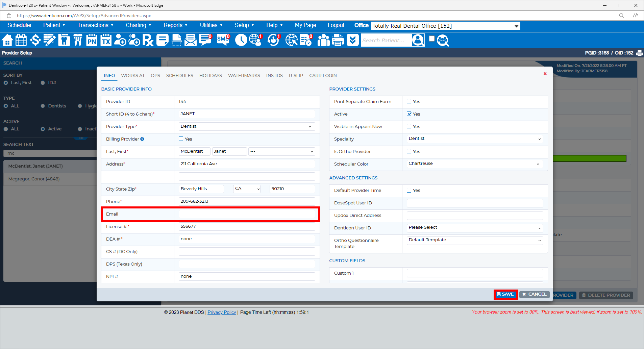
Task: Open Ortho Questionnaire Template dropdown
Action: [x=475, y=240]
